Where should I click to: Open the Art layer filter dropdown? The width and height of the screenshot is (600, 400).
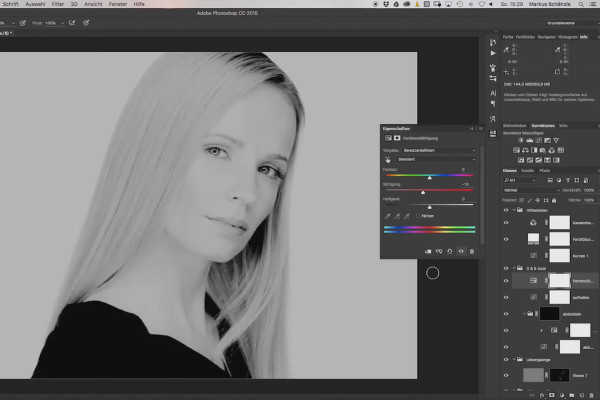coord(519,180)
